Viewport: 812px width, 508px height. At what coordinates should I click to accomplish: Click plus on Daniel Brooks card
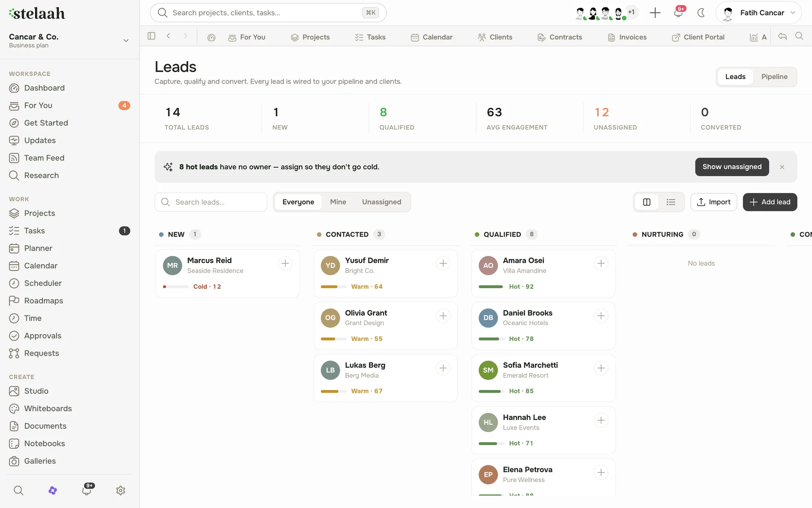(x=601, y=316)
